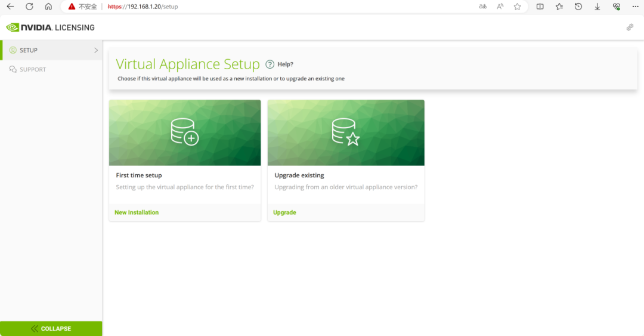This screenshot has height=336, width=644.
Task: Open browser essentials heart icon
Action: coord(617,7)
